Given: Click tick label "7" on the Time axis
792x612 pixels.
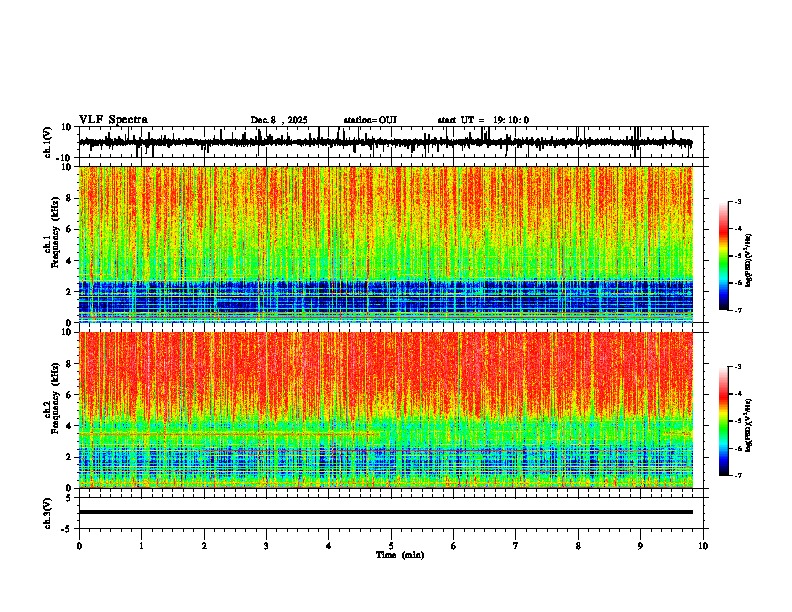Looking at the screenshot, I should 516,546.
